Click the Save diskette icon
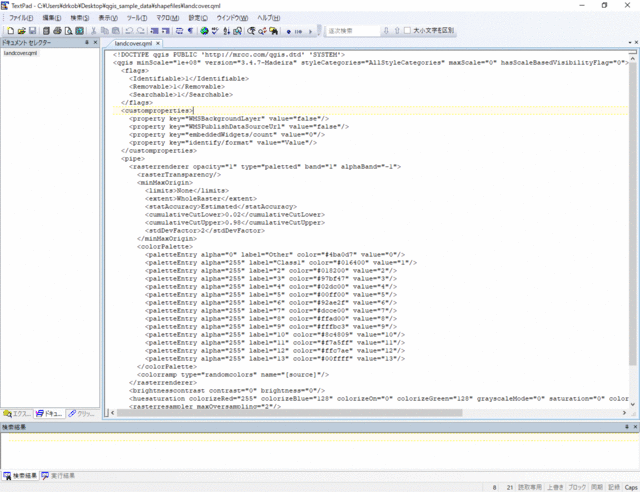Screen dimensions: 640x492 32,31
